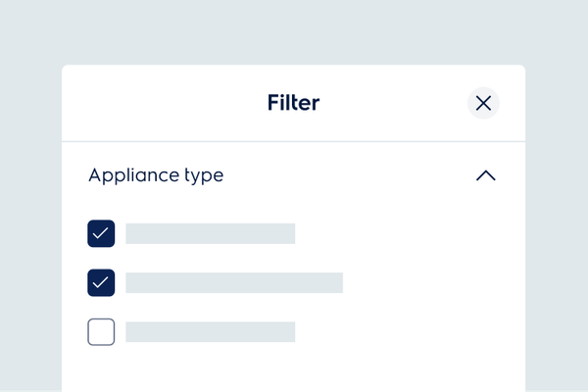Screen dimensions: 588x392
Task: Click the gray backdrop above the Filter dialog
Action: (294, 31)
